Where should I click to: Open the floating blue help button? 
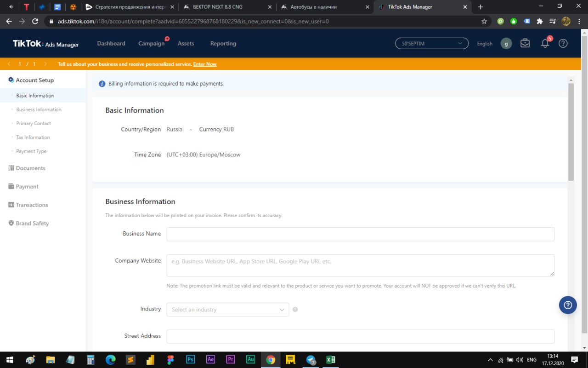click(568, 305)
